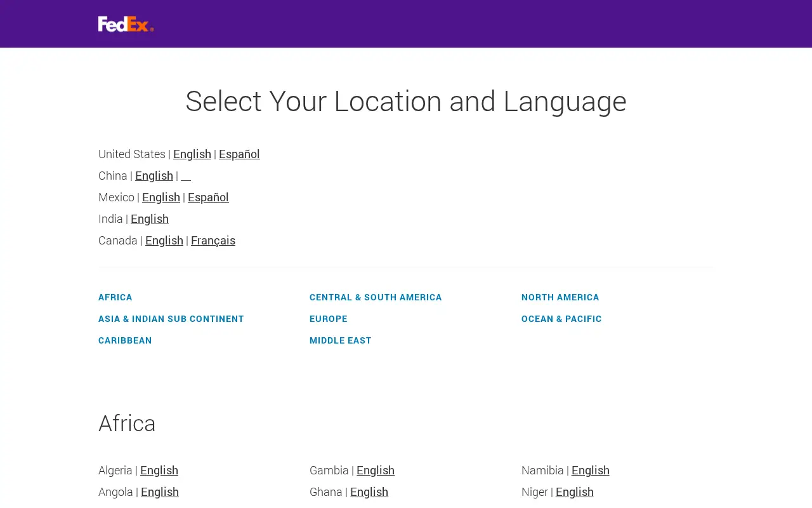This screenshot has width=812, height=508.
Task: Jump to the CARIBBEAN region
Action: [125, 340]
